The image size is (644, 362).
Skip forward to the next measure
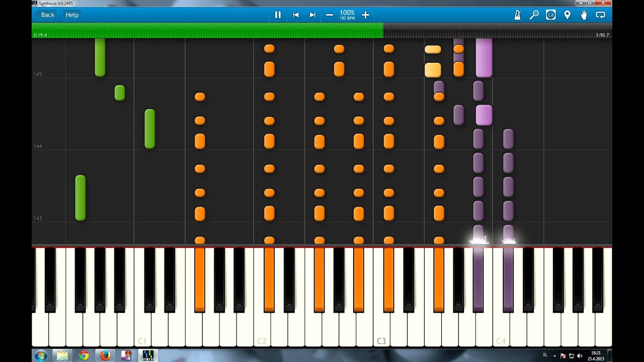pyautogui.click(x=312, y=15)
